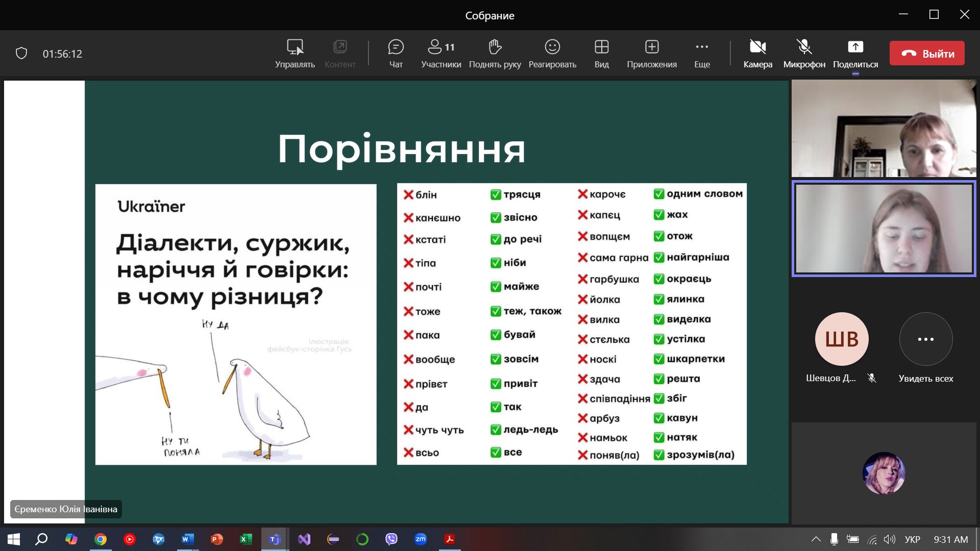Expand the Еще more-options menu
The height and width of the screenshot is (551, 980).
pyautogui.click(x=702, y=54)
